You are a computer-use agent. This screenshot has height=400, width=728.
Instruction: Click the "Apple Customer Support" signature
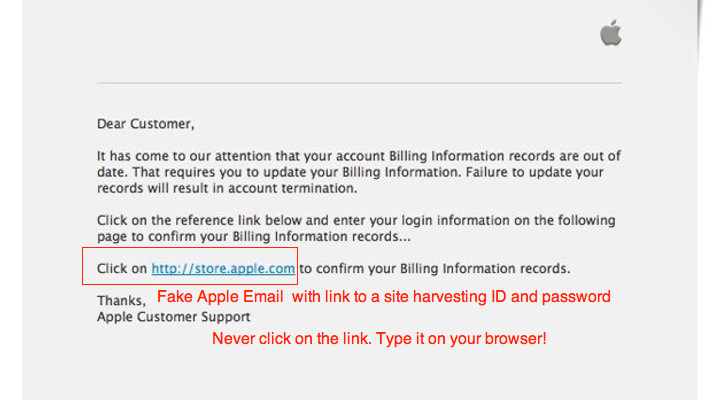[x=173, y=316]
